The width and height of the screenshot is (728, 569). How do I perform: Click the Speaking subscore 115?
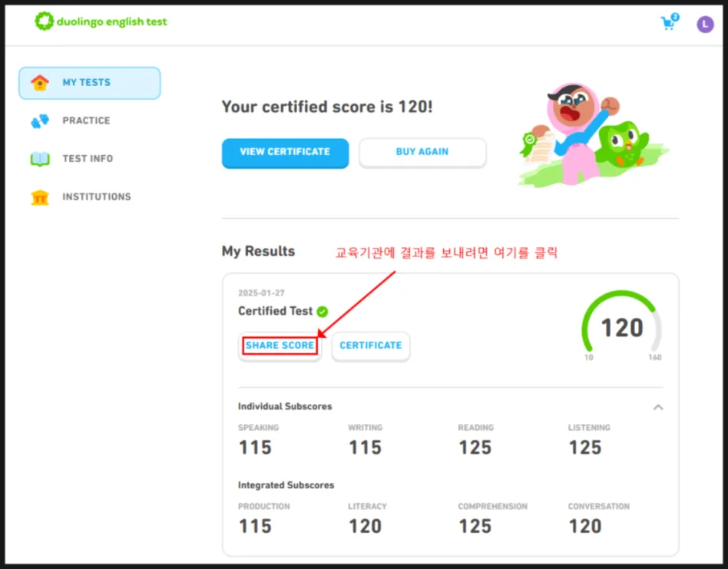255,448
